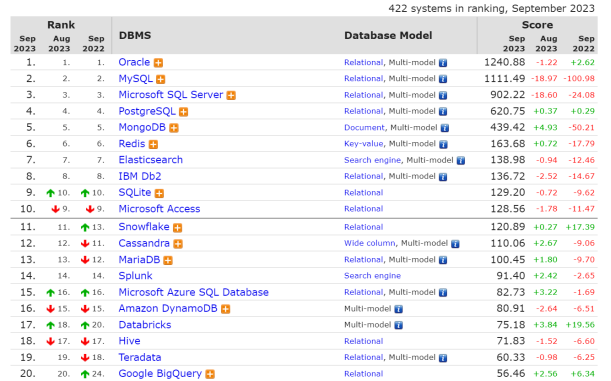Open the Microsoft SQL Server link

pyautogui.click(x=171, y=95)
